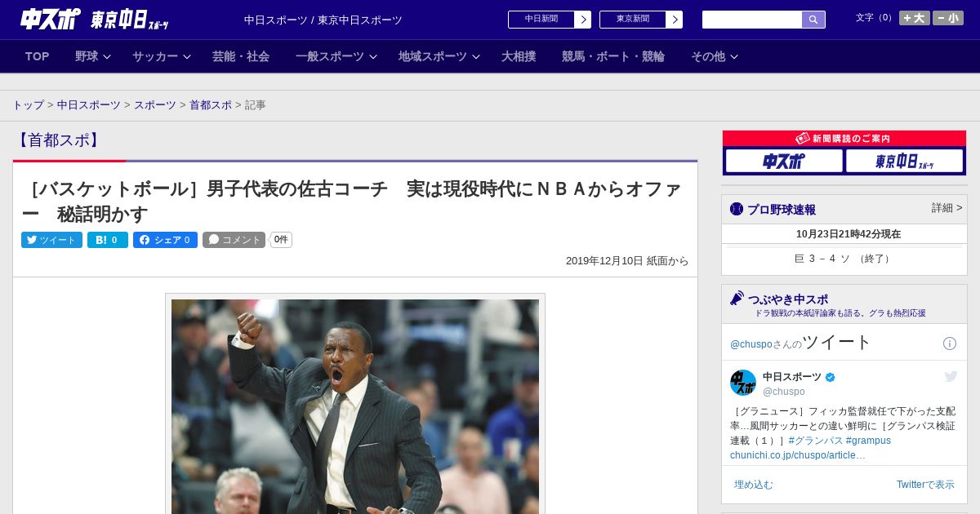
Task: Open the 芸能・社会 menu item
Action: tap(241, 56)
